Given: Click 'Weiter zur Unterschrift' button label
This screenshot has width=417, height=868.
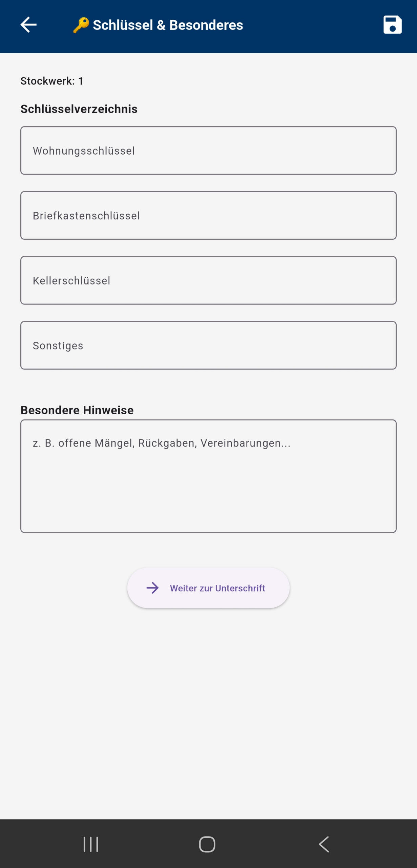Looking at the screenshot, I should (217, 588).
